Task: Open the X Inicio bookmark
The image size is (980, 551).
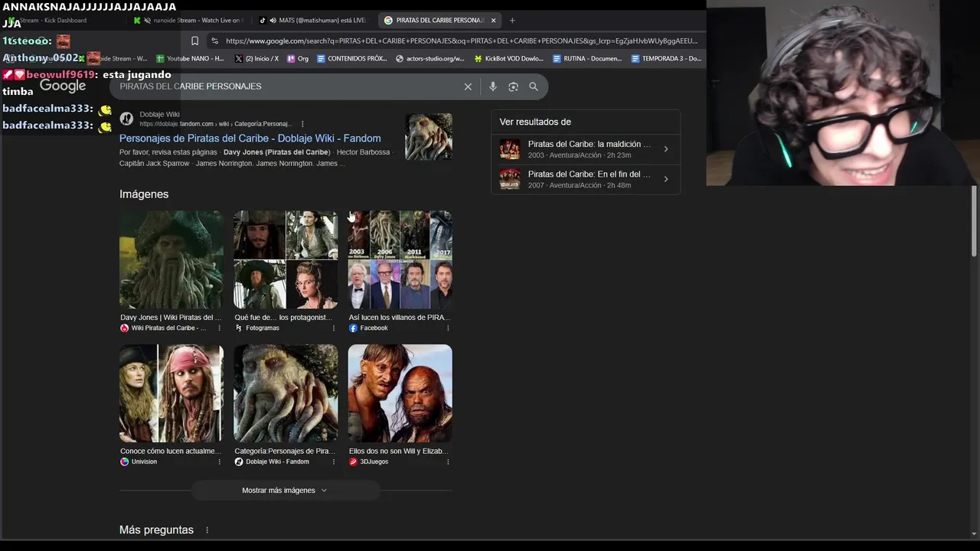Action: click(x=256, y=58)
